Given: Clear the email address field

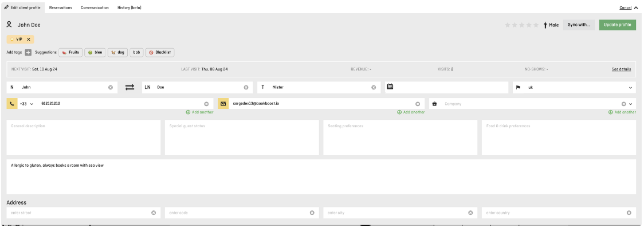Looking at the screenshot, I should point(418,104).
